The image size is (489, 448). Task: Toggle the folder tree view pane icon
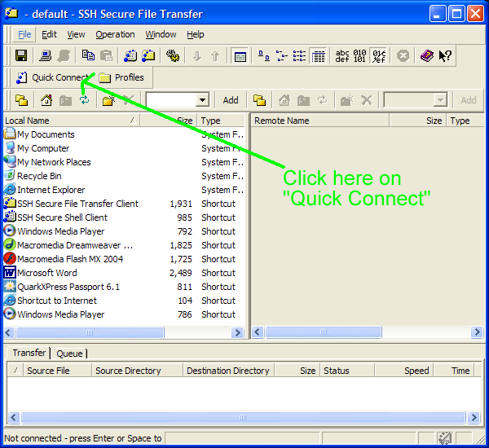tap(240, 56)
